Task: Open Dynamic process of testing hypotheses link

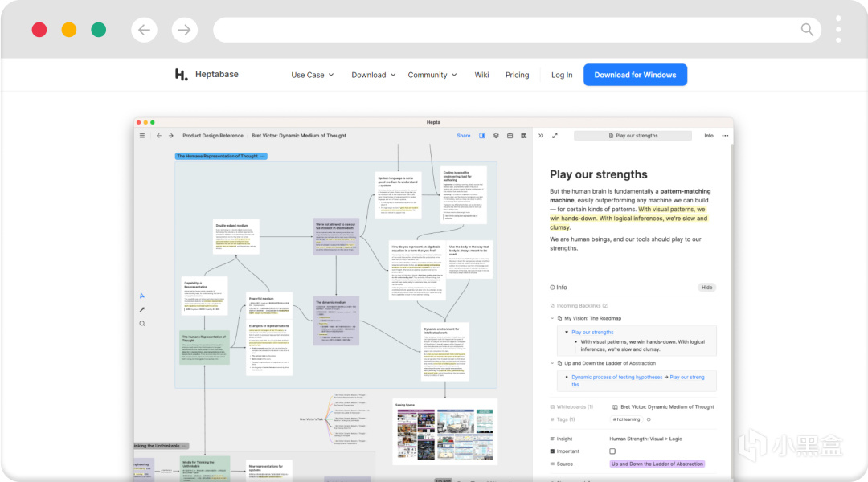Action: [x=616, y=377]
